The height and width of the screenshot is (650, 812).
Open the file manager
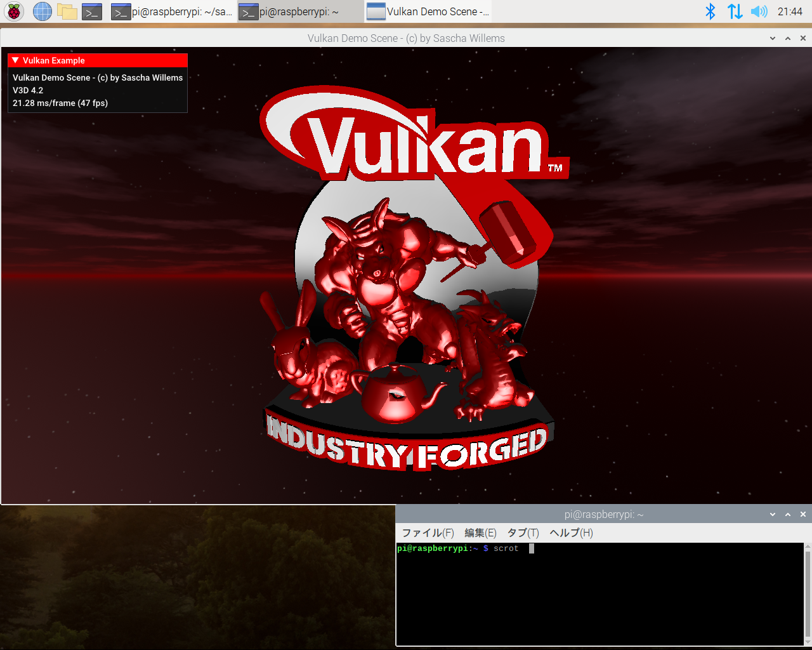pos(67,11)
